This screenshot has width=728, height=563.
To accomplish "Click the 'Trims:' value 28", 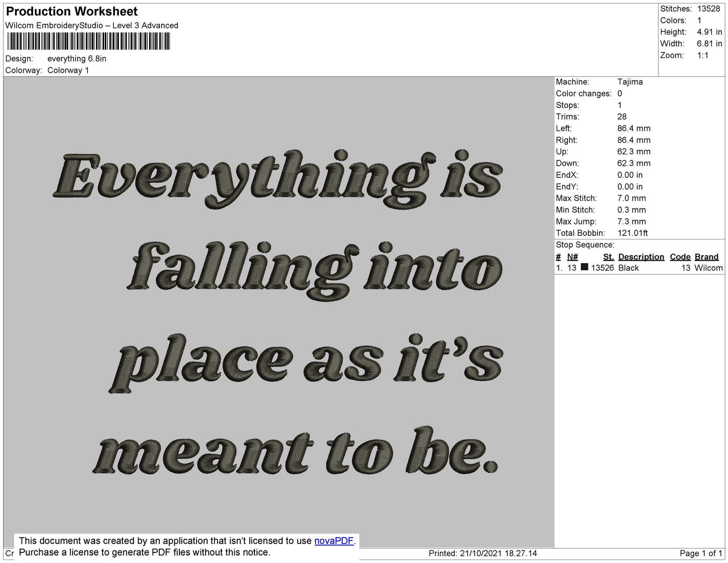I will 622,116.
